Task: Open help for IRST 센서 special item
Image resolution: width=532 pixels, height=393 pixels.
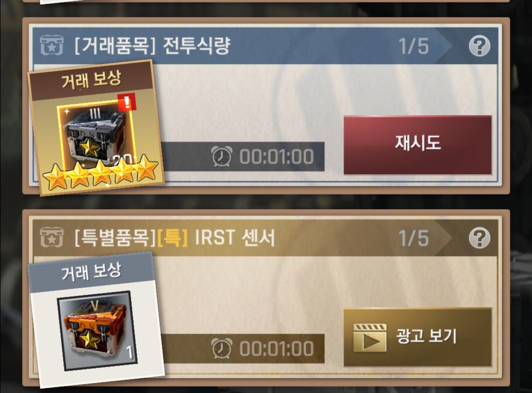Action: click(480, 238)
